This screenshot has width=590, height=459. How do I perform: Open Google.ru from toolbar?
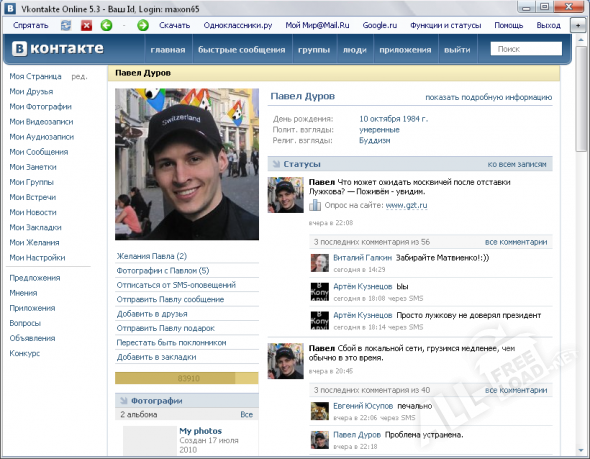click(x=380, y=26)
